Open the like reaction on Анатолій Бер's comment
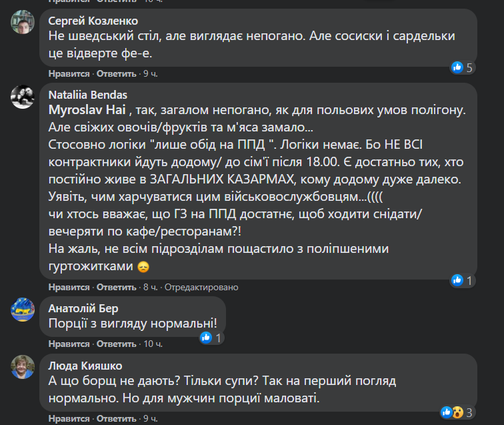The image size is (504, 425). click(213, 338)
